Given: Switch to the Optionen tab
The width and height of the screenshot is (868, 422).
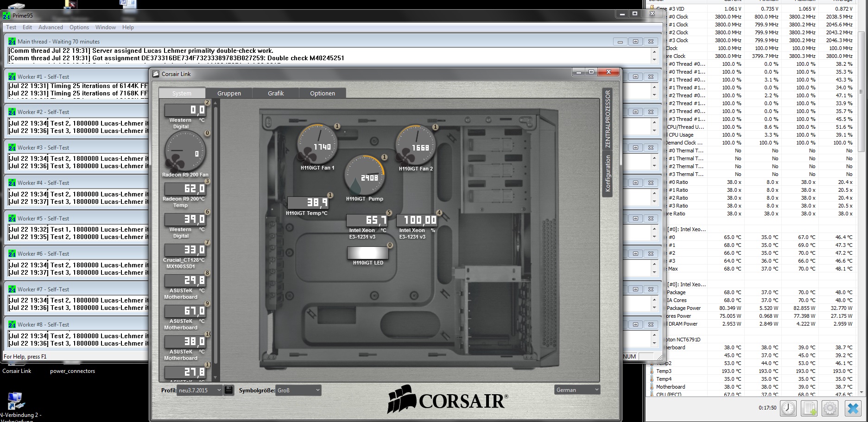Looking at the screenshot, I should pos(323,93).
